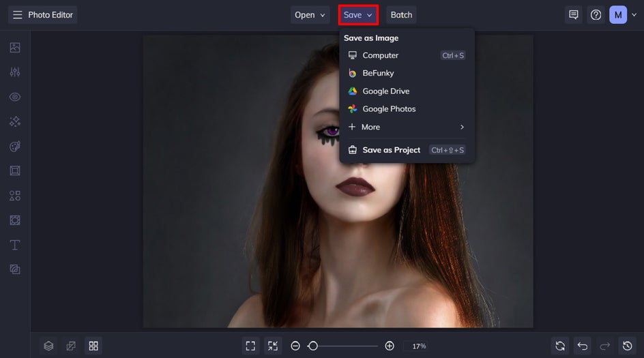
Task: Open the Overlays sidebar icon
Action: click(15, 220)
